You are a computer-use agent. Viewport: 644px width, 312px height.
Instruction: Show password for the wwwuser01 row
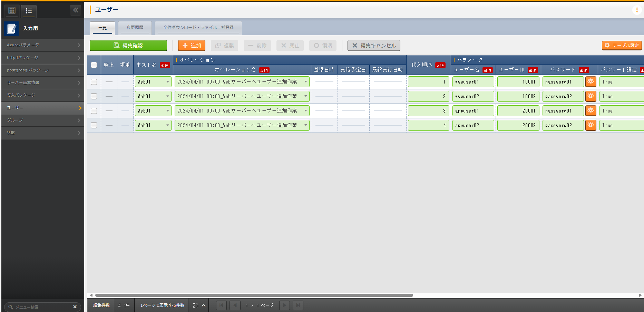591,82
